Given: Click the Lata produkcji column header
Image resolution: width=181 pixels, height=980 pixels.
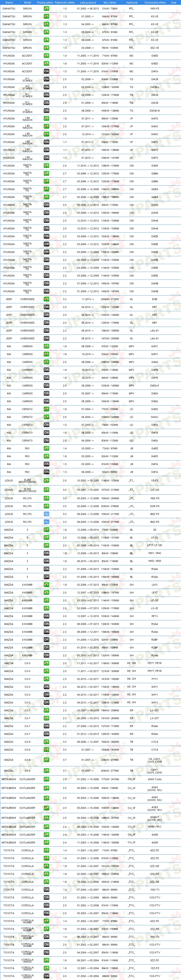Looking at the screenshot, I should [88, 2].
